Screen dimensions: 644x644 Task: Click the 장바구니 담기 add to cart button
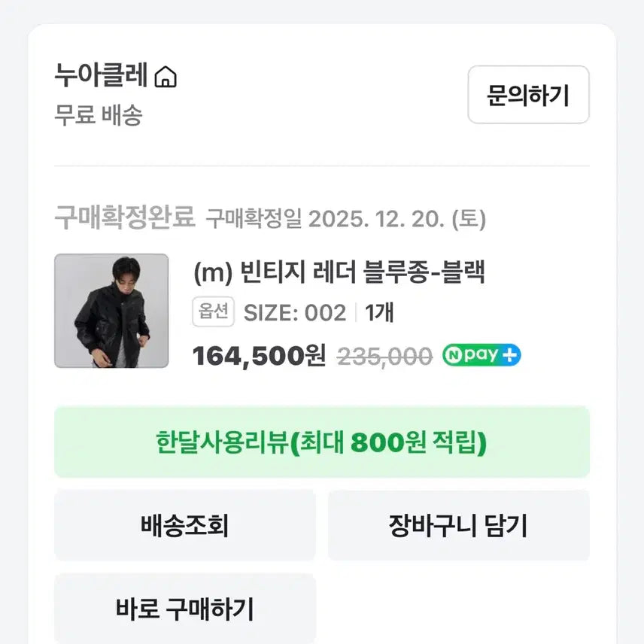coord(460,525)
